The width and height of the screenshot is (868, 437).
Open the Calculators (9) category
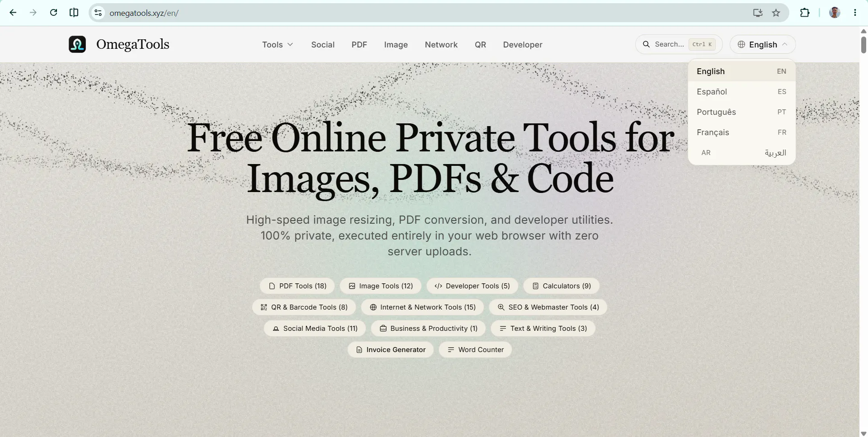click(561, 286)
